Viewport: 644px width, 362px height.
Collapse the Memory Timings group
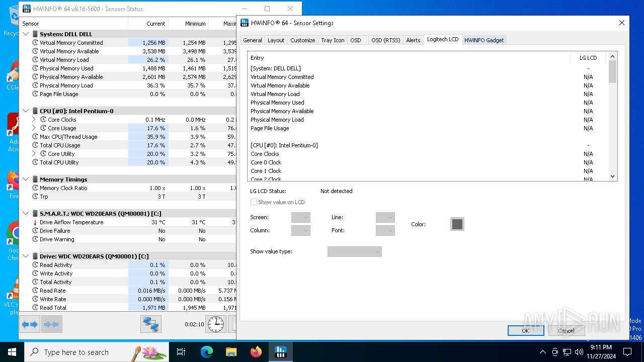26,179
